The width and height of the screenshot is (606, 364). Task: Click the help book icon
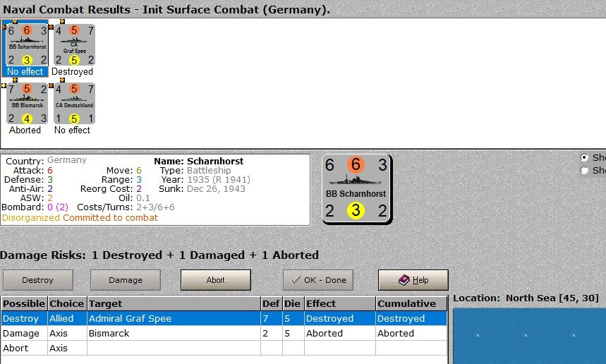404,280
